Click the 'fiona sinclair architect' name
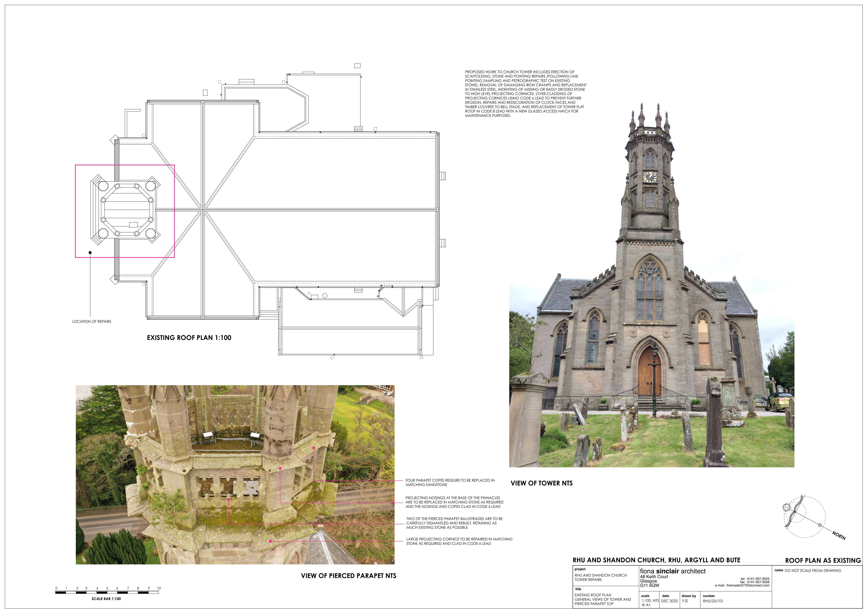The image size is (868, 613). (673, 571)
